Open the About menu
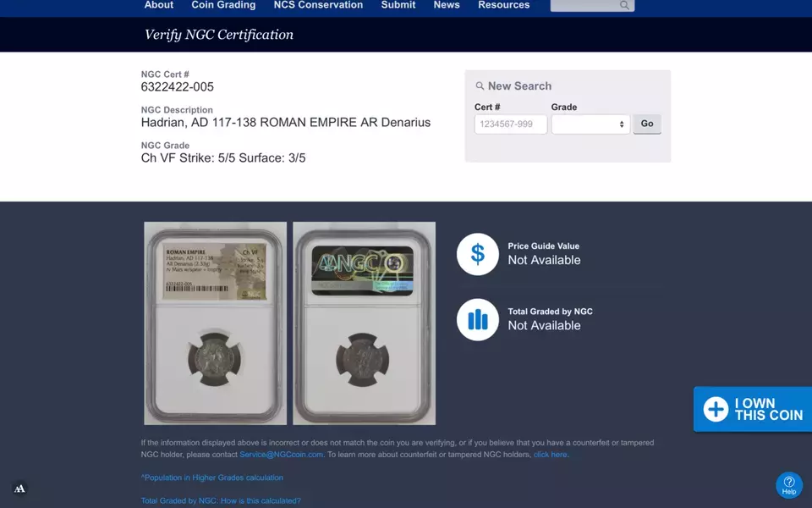The image size is (812, 508). tap(159, 5)
